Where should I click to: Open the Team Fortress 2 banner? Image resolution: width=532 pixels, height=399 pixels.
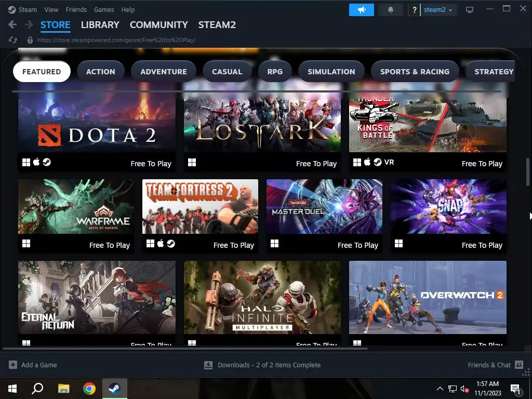tap(200, 206)
